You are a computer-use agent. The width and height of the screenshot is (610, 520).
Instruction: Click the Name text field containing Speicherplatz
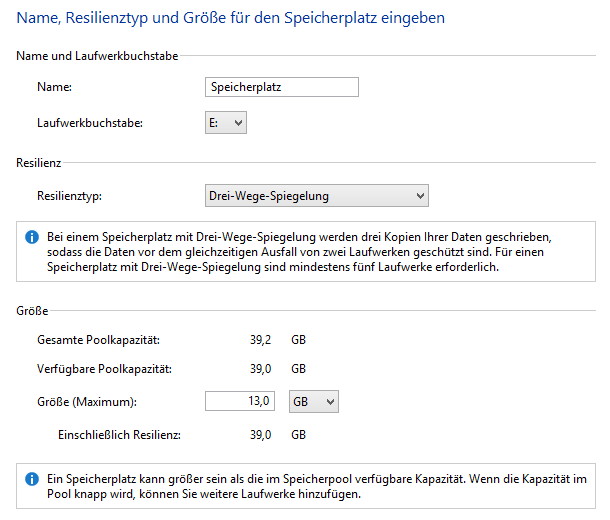(282, 87)
